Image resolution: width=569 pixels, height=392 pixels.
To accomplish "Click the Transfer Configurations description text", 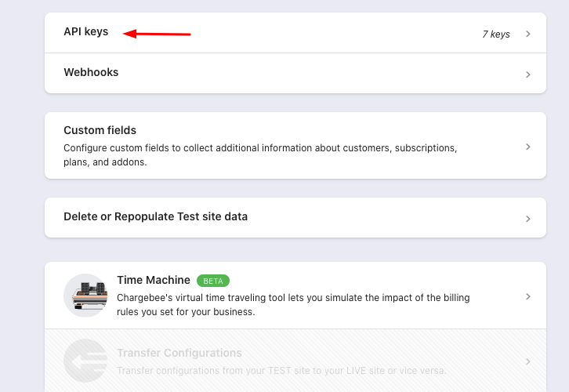I will (281, 370).
